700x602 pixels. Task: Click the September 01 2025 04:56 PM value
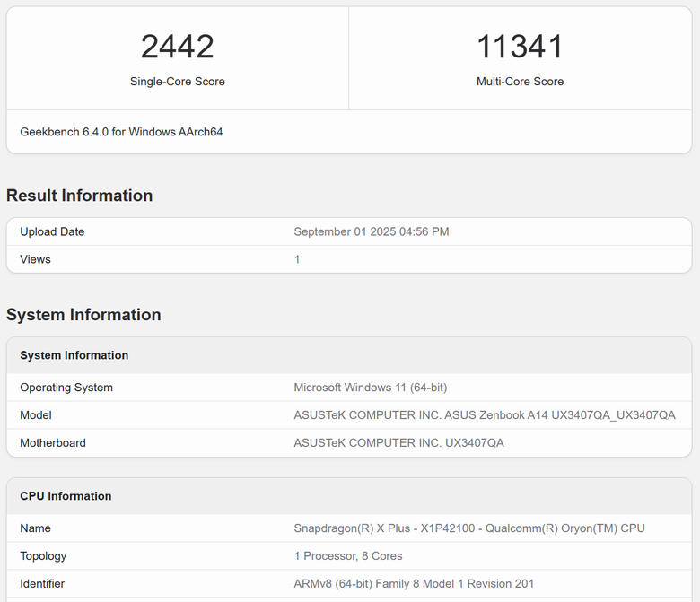(371, 231)
